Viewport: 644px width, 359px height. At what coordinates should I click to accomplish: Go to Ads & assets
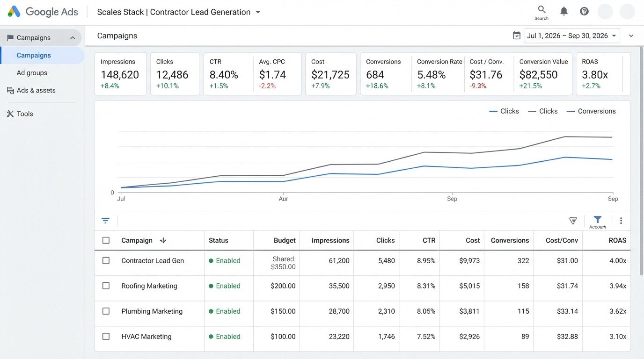point(36,90)
